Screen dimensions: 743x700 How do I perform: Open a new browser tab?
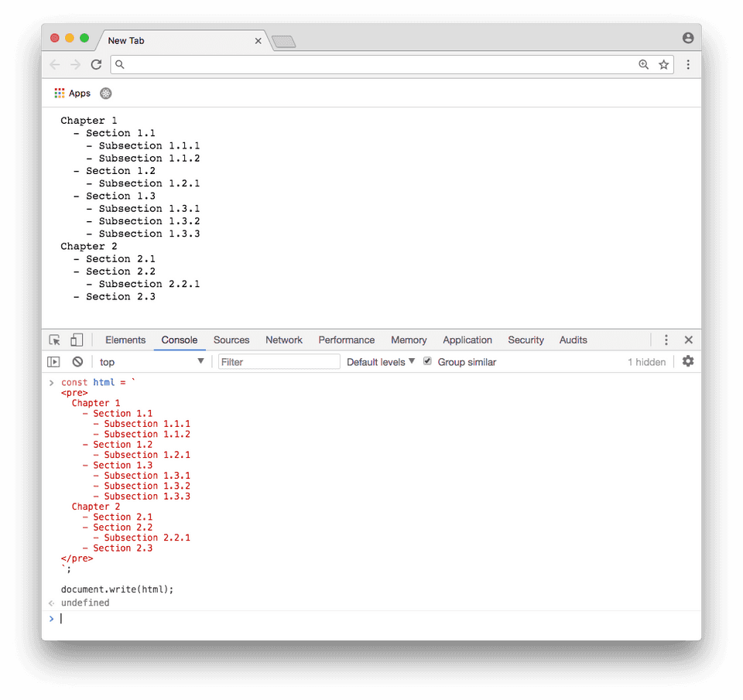[284, 42]
